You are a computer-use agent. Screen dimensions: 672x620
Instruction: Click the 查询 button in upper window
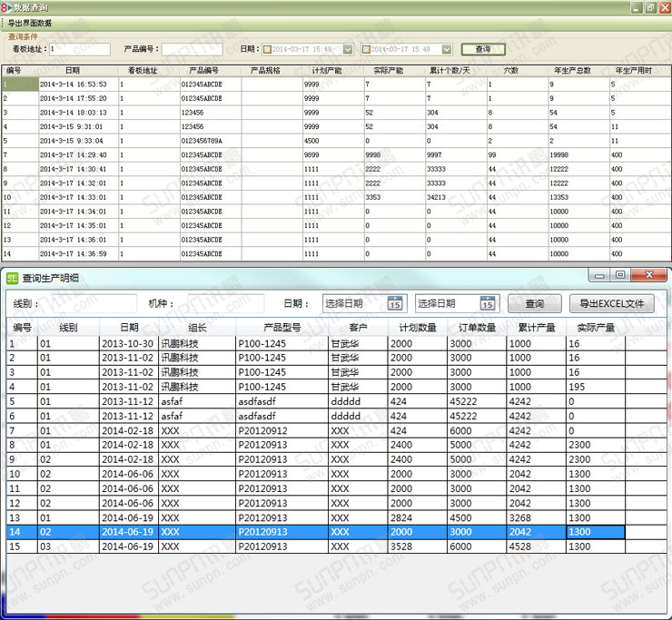pos(482,49)
